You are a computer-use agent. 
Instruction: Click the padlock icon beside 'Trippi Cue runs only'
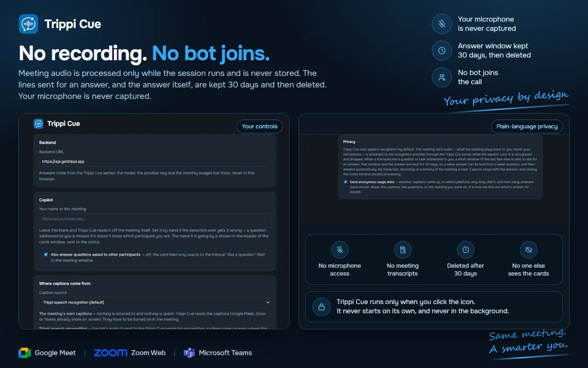pos(322,307)
